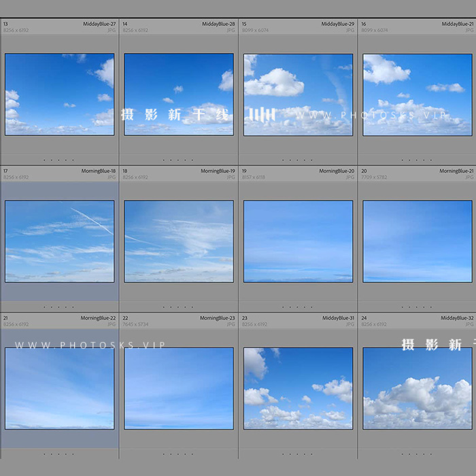Click the index number '19'
Viewport: 476px width, 476px height.
point(244,171)
